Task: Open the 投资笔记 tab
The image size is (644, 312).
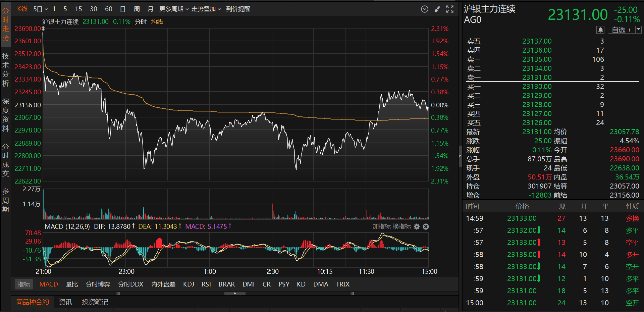Action: [x=95, y=302]
